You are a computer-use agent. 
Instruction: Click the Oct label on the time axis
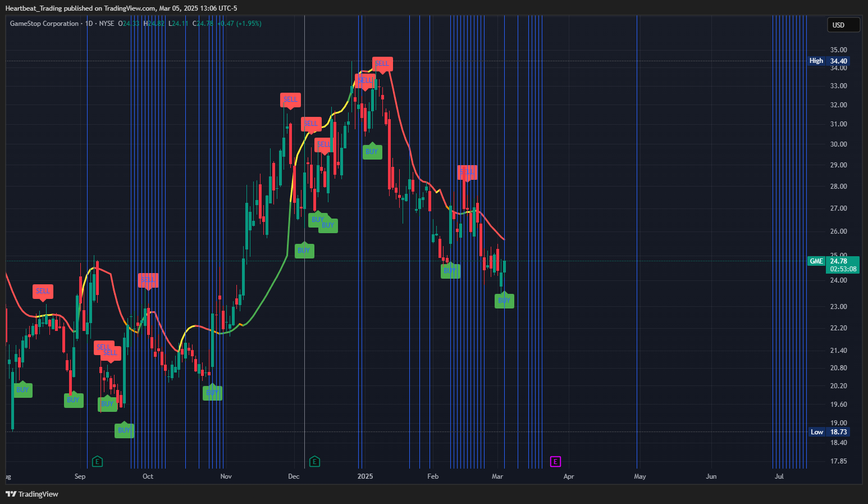(148, 476)
